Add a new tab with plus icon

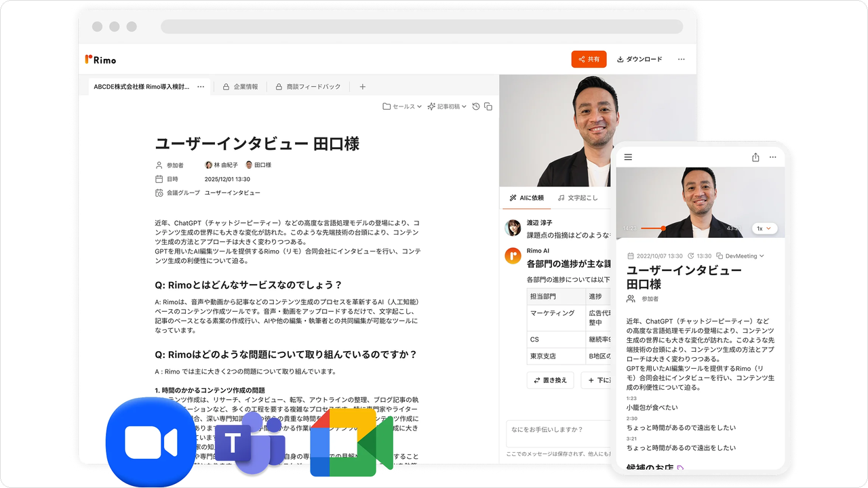pyautogui.click(x=362, y=87)
